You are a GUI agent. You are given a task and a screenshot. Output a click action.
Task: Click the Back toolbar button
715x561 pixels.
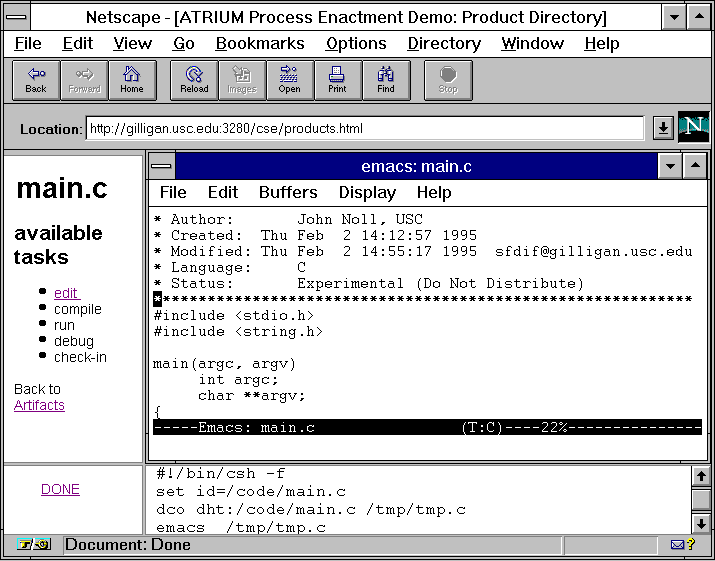coord(36,80)
